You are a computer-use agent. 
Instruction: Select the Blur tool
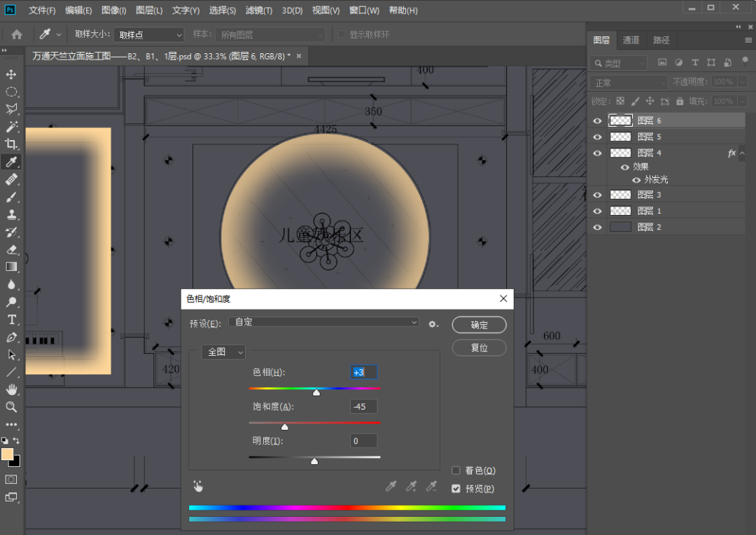point(11,284)
